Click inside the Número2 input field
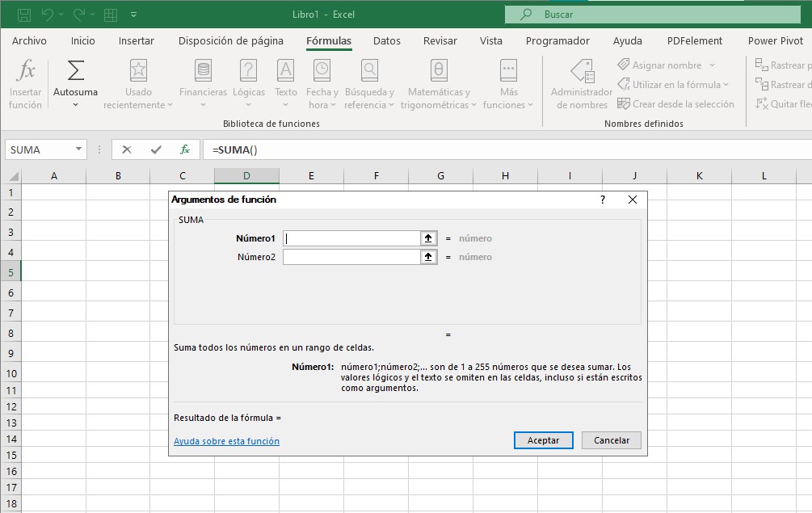Screen dimensions: 812x513 coord(351,257)
